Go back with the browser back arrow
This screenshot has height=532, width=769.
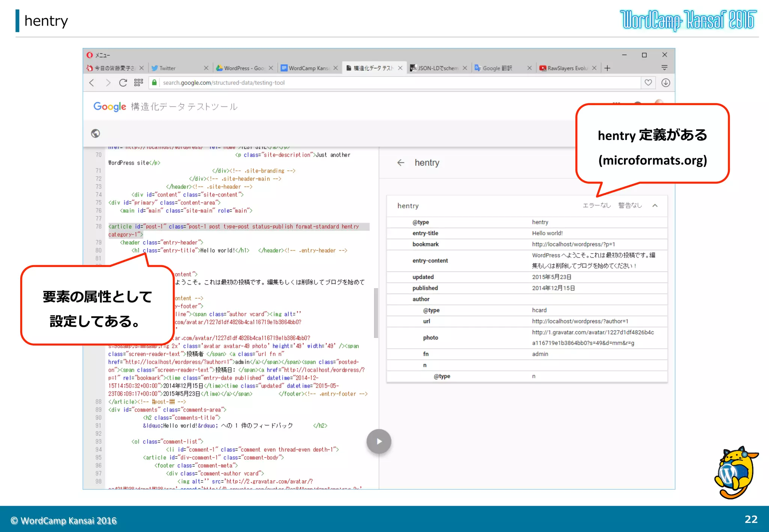[x=92, y=83]
